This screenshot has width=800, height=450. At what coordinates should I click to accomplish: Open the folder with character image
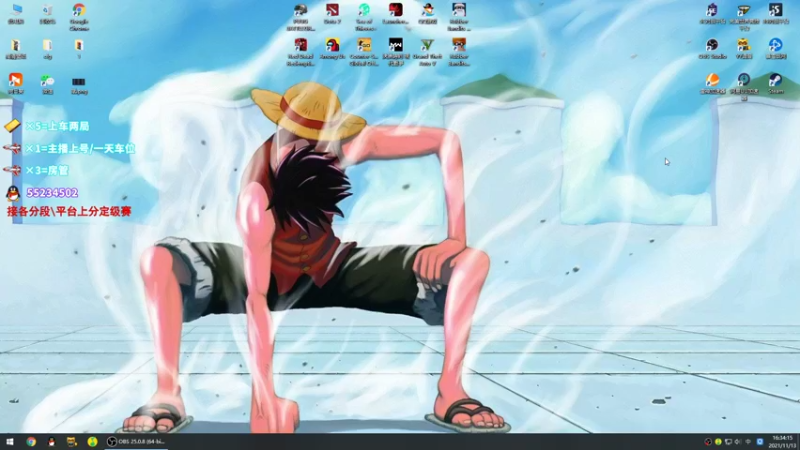click(x=16, y=49)
